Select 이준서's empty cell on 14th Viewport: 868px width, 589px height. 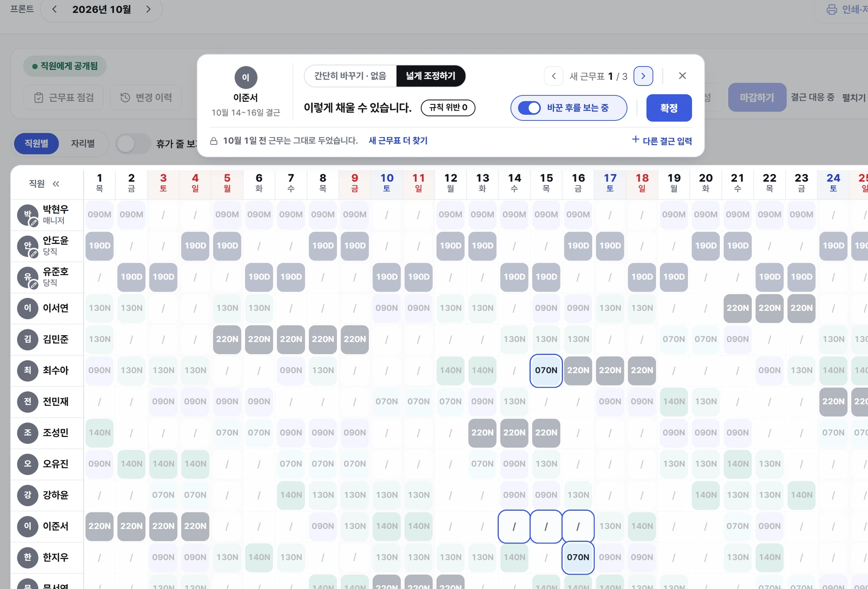coord(514,527)
